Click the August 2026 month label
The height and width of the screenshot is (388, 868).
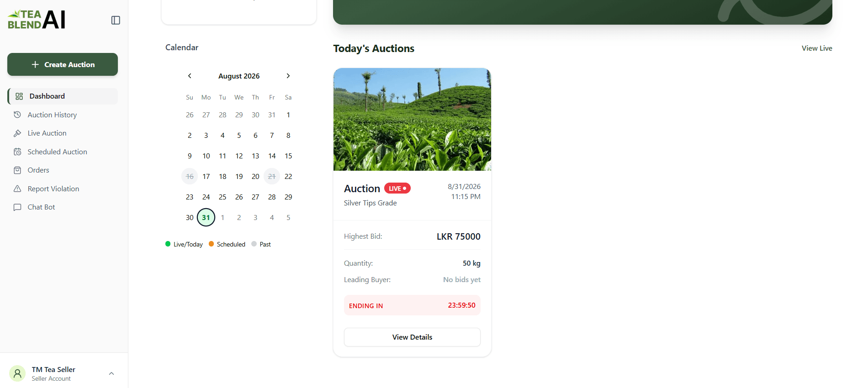point(239,76)
